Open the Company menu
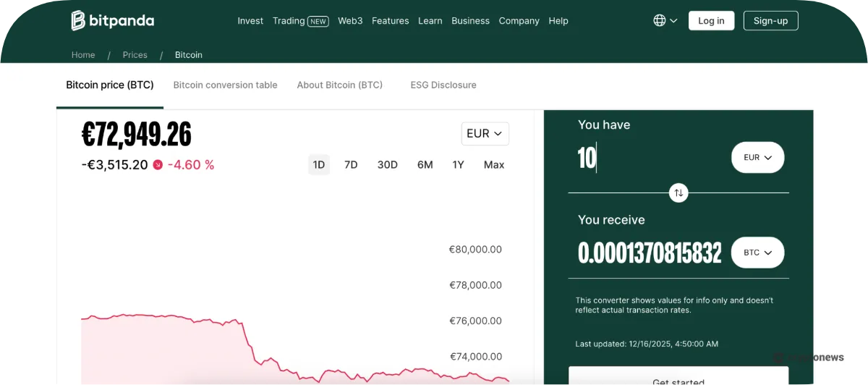 519,21
